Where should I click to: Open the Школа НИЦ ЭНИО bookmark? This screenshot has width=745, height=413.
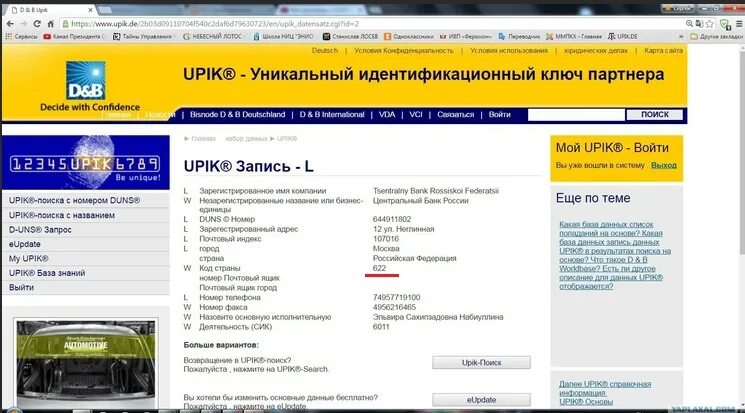tap(283, 37)
